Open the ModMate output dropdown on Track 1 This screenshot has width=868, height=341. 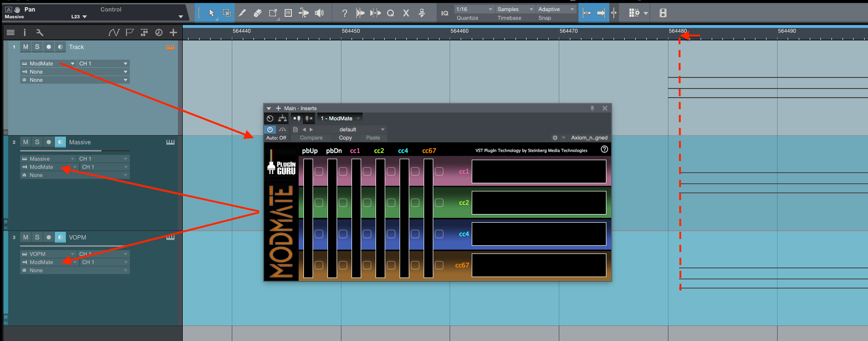[x=48, y=63]
